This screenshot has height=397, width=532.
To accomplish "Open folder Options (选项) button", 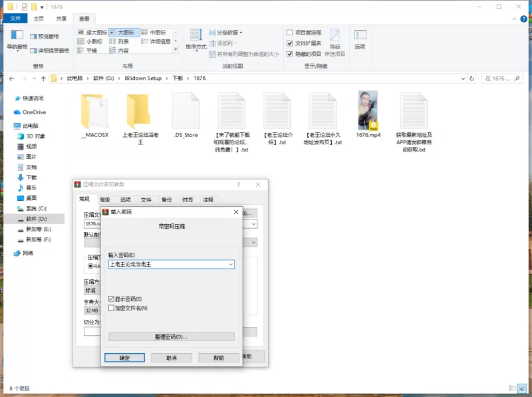I will pyautogui.click(x=360, y=39).
